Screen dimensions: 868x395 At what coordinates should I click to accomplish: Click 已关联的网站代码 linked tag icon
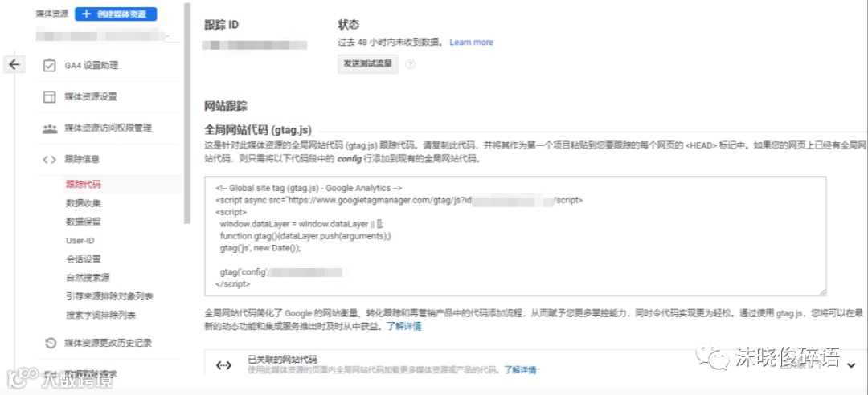click(x=223, y=365)
